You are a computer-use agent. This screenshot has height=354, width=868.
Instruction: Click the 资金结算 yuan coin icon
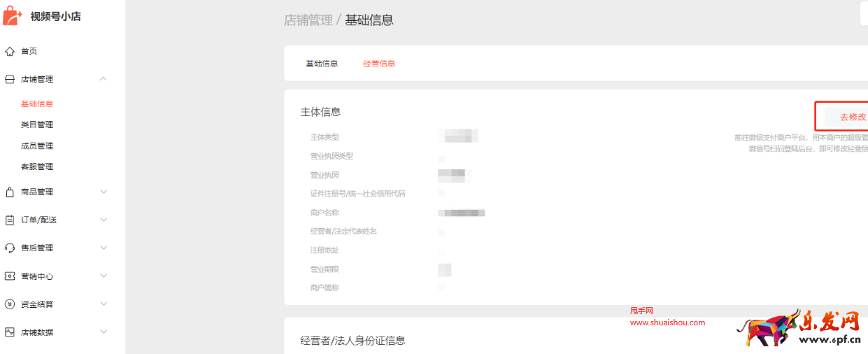click(x=10, y=304)
